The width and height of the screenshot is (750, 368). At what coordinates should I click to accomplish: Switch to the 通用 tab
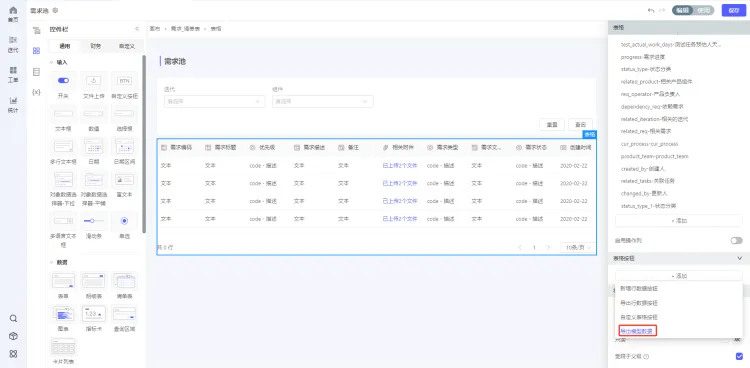click(x=65, y=46)
